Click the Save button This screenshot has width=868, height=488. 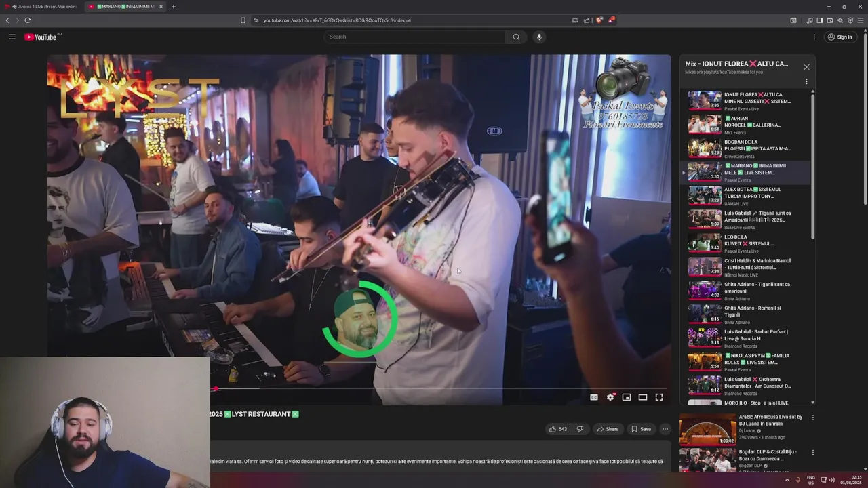[641, 429]
